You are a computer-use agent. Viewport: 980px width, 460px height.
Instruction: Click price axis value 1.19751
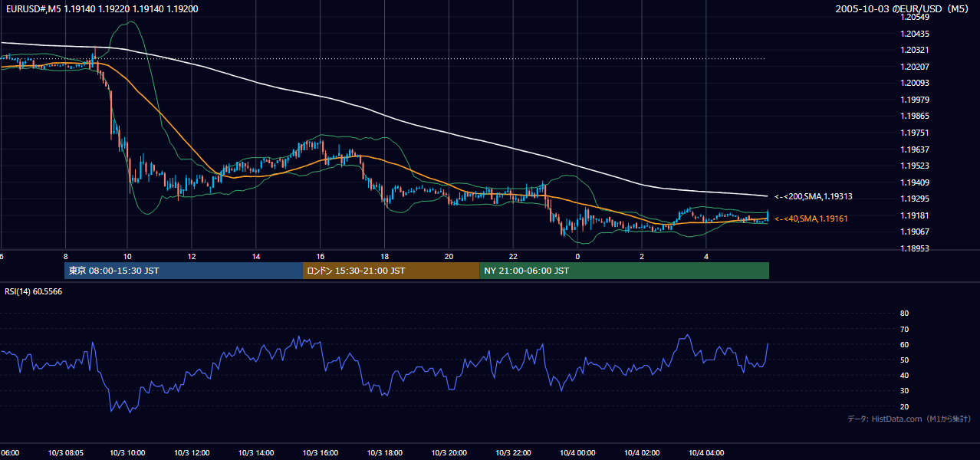(915, 133)
